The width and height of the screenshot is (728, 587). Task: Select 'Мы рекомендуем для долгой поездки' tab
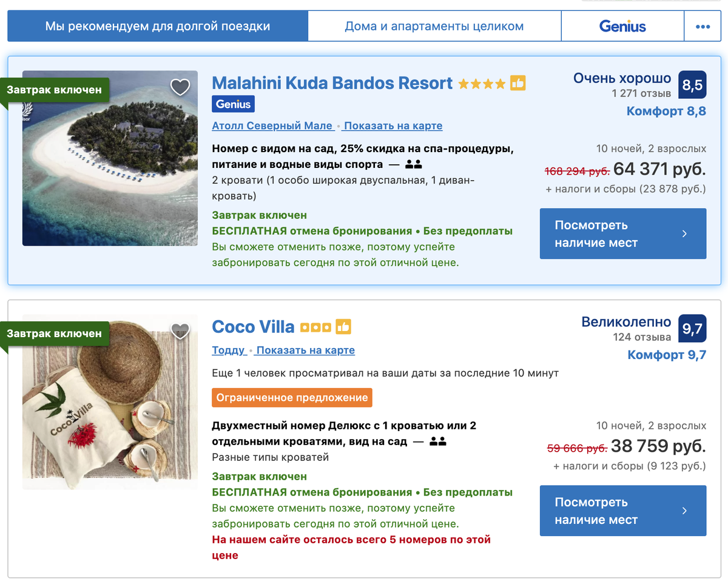(158, 27)
